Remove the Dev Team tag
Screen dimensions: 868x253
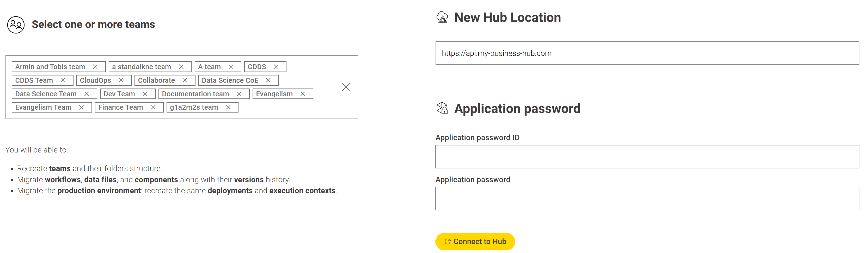click(x=145, y=94)
